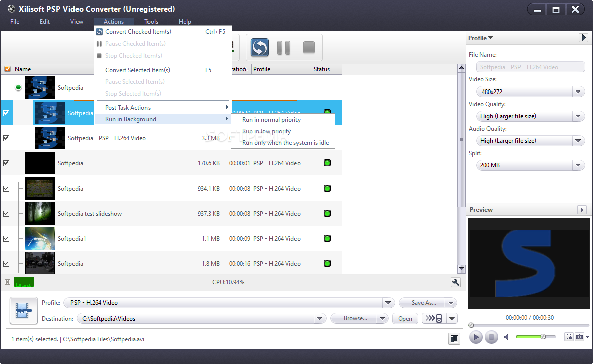The height and width of the screenshot is (364, 593).
Task: Open the Split 200 MB dropdown
Action: (x=578, y=165)
